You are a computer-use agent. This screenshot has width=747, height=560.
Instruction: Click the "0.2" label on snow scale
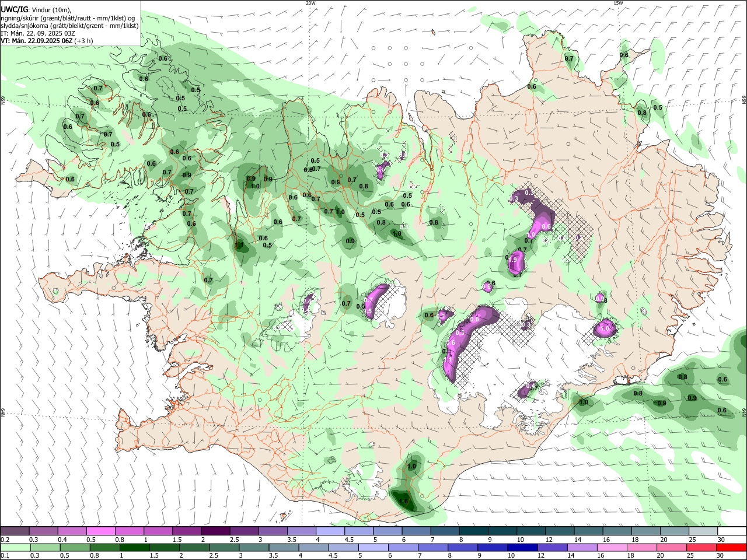5,540
